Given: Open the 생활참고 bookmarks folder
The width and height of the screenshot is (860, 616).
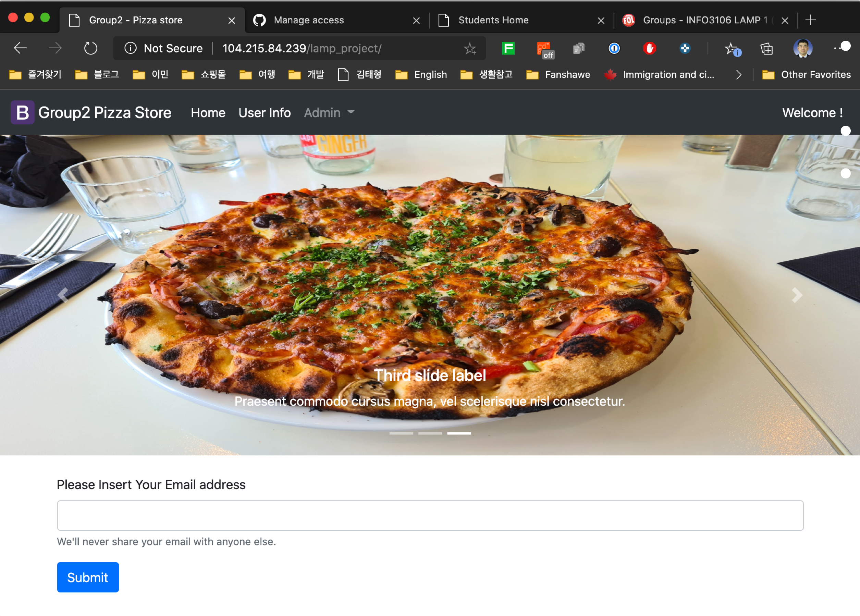Looking at the screenshot, I should pos(486,75).
